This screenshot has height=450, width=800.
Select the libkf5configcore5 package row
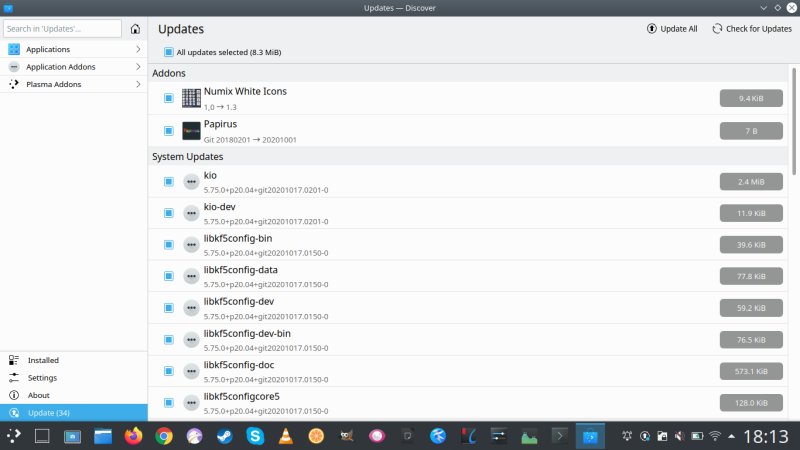click(x=468, y=403)
